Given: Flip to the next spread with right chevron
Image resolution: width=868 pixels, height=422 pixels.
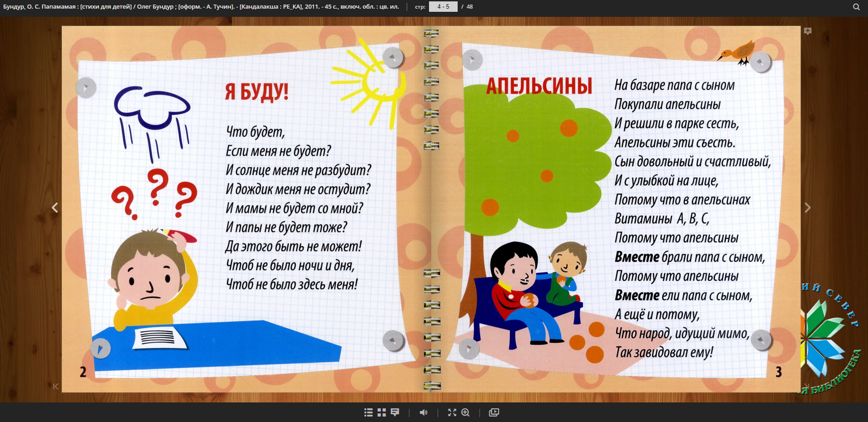Looking at the screenshot, I should click(808, 208).
